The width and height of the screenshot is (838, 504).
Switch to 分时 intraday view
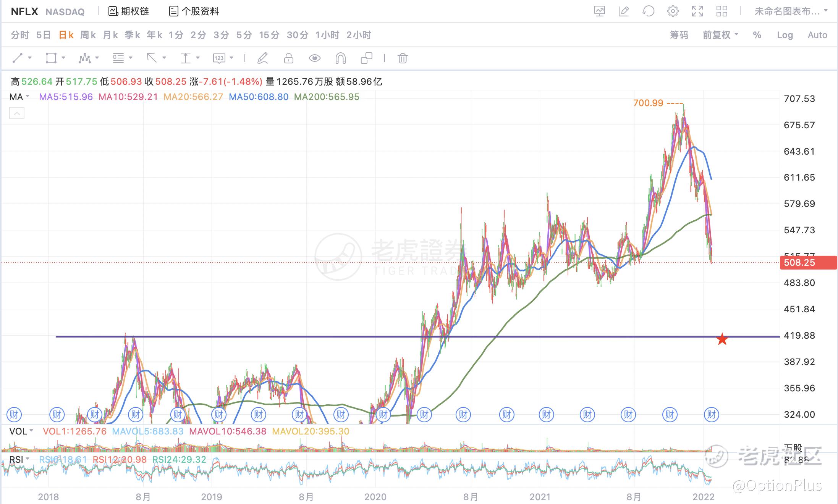20,35
